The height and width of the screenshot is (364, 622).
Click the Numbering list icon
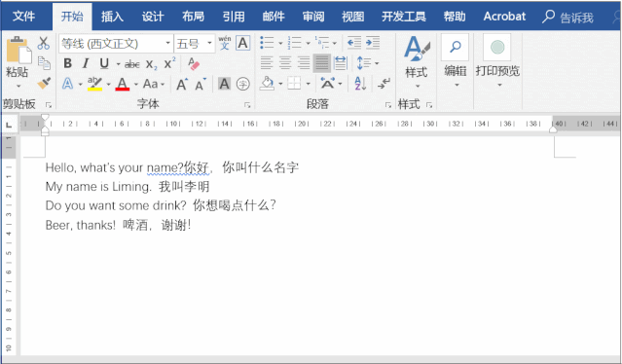pyautogui.click(x=295, y=43)
